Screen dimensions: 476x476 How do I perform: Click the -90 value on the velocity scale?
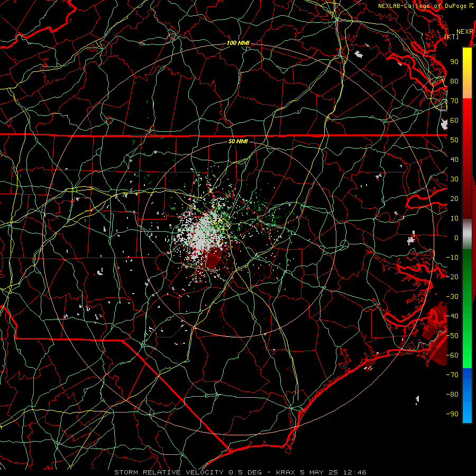pyautogui.click(x=452, y=414)
